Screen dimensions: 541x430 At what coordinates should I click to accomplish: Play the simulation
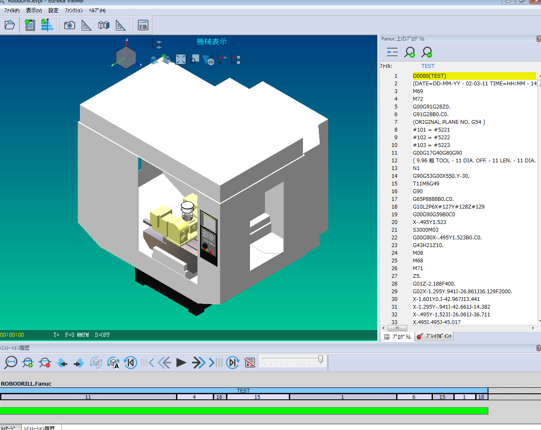point(181,362)
